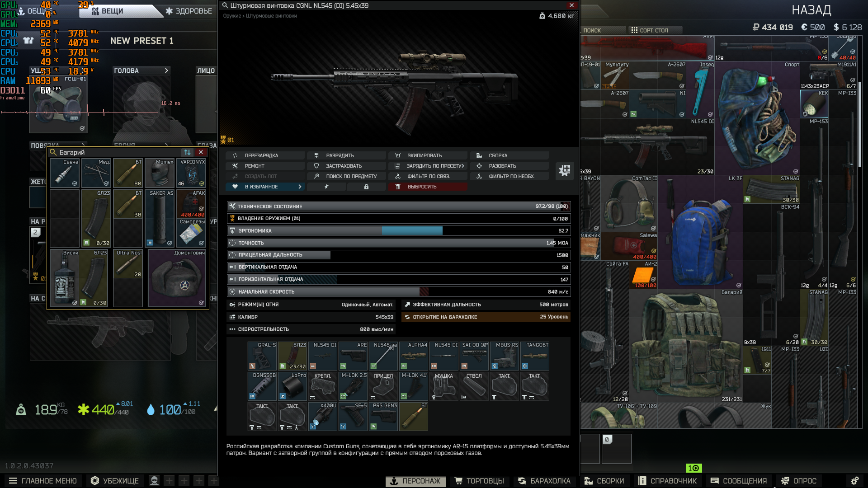Click the lock item icon button
Image resolution: width=868 pixels, height=488 pixels.
(366, 187)
